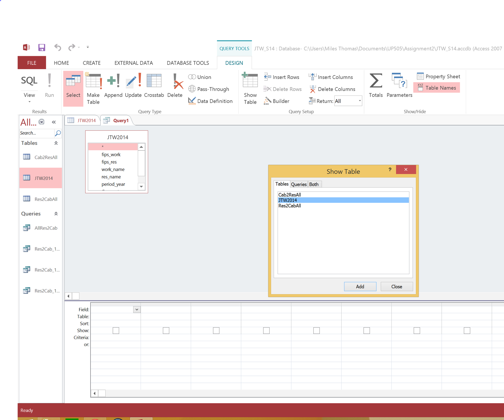The image size is (504, 420).
Task: Expand the Field row dropdown arrow
Action: [x=137, y=309]
